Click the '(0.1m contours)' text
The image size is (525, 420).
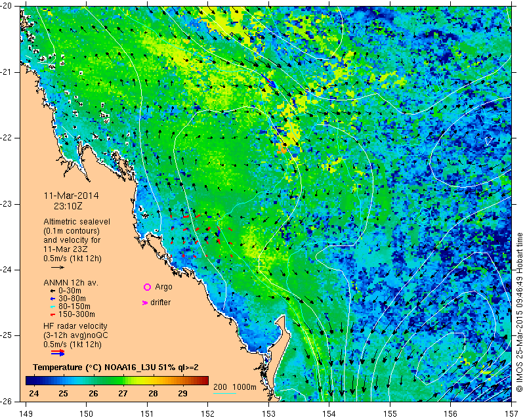click(72, 231)
